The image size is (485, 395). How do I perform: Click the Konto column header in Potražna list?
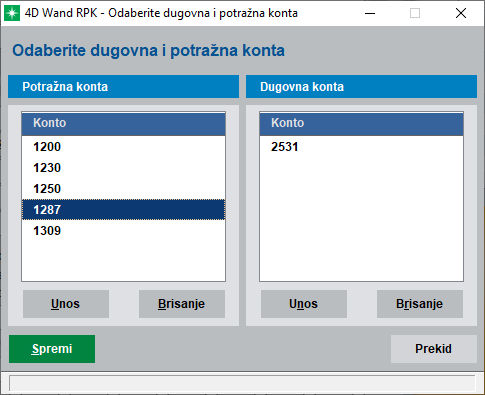[123, 123]
